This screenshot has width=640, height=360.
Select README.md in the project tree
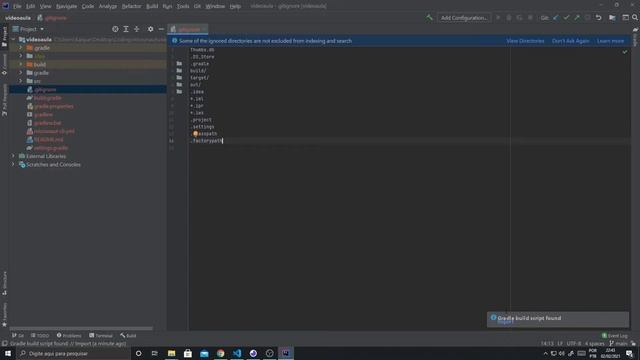click(49, 140)
